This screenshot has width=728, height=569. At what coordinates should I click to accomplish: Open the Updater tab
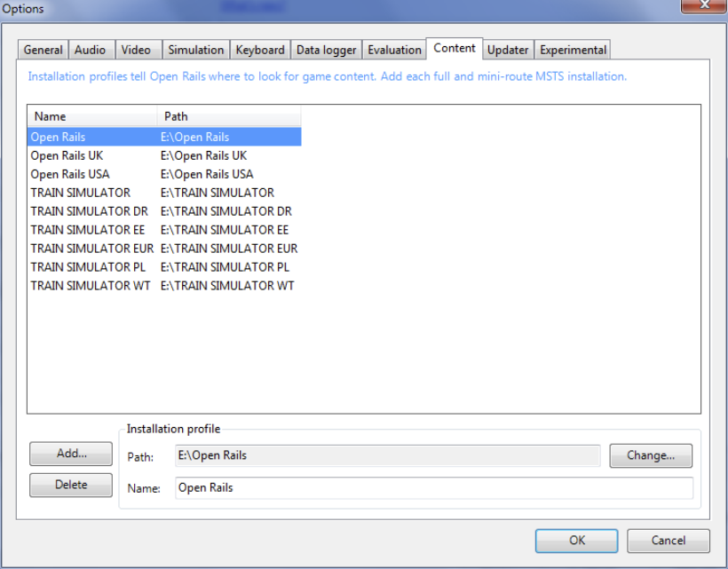click(507, 50)
